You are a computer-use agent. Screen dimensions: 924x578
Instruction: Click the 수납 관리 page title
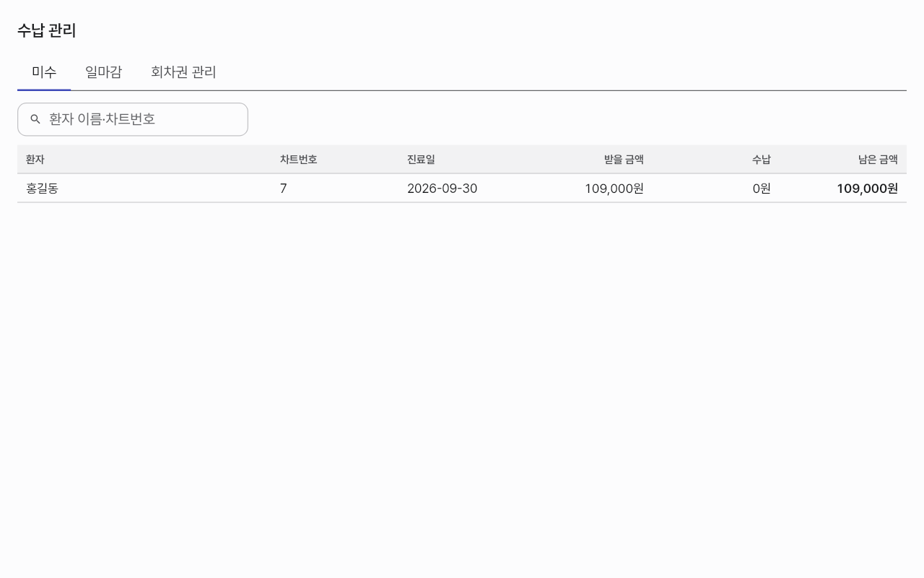coord(47,30)
